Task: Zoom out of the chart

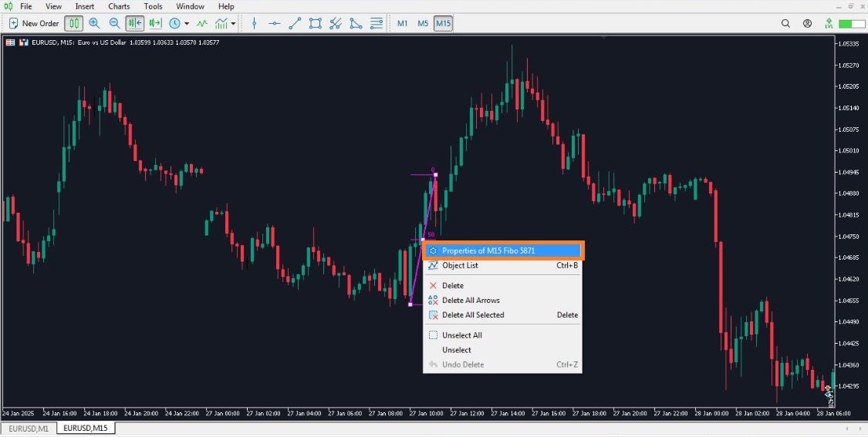Action: click(x=114, y=23)
